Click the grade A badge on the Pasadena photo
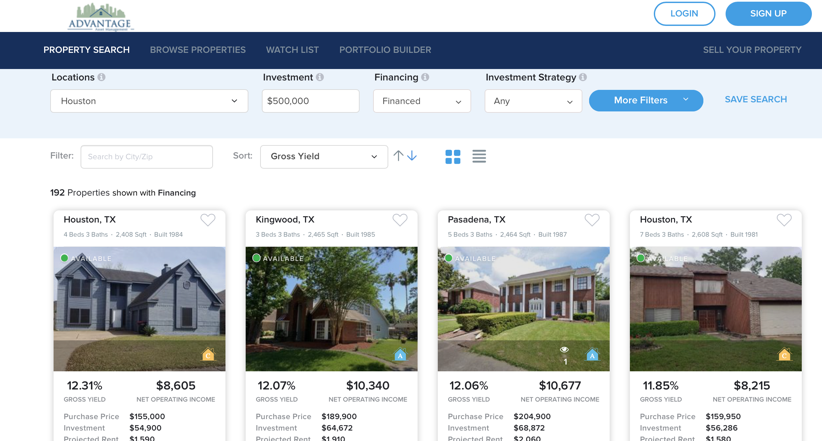Viewport: 822px width, 441px height. coord(592,354)
